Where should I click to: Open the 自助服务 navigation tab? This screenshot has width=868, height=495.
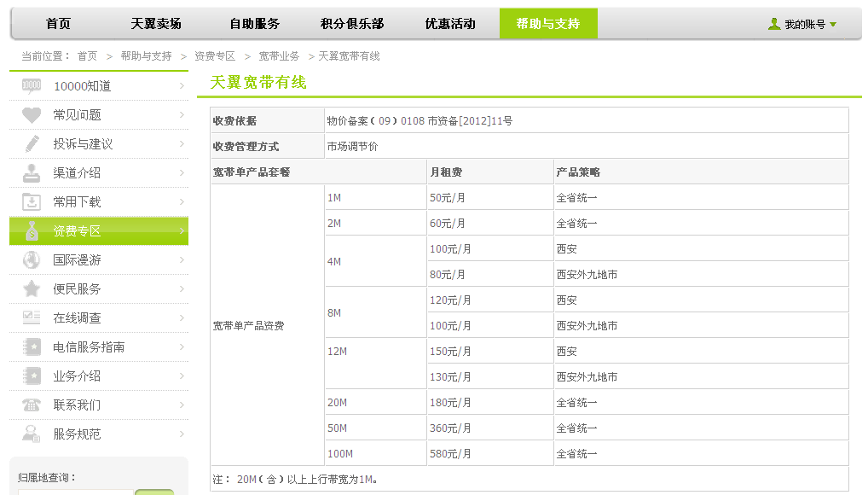pyautogui.click(x=255, y=24)
